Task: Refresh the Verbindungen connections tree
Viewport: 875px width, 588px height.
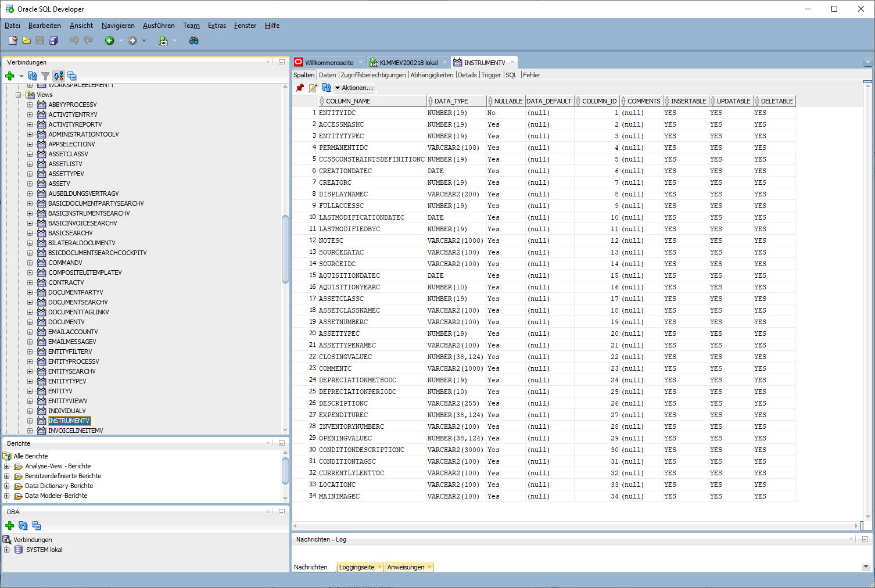Action: (33, 76)
